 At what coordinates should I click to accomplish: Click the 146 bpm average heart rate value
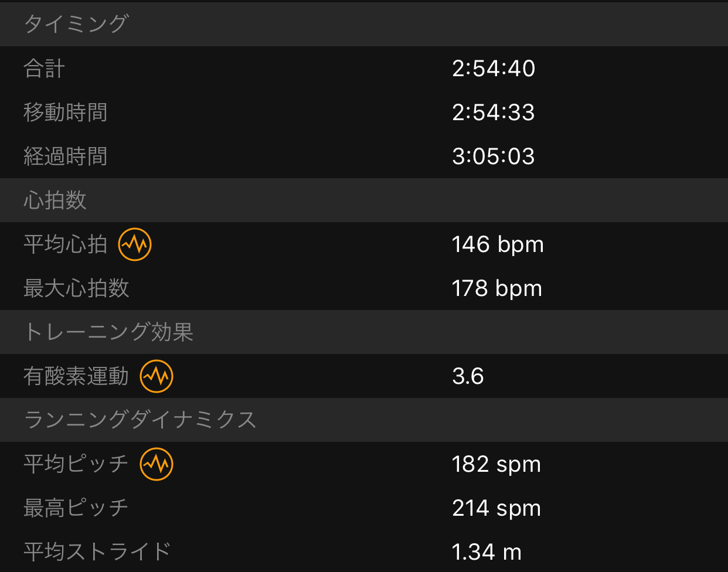pyautogui.click(x=498, y=245)
